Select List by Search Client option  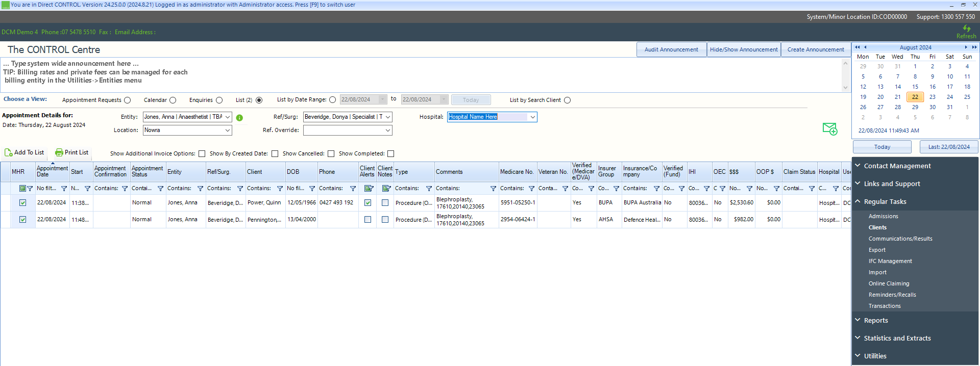[x=568, y=100]
